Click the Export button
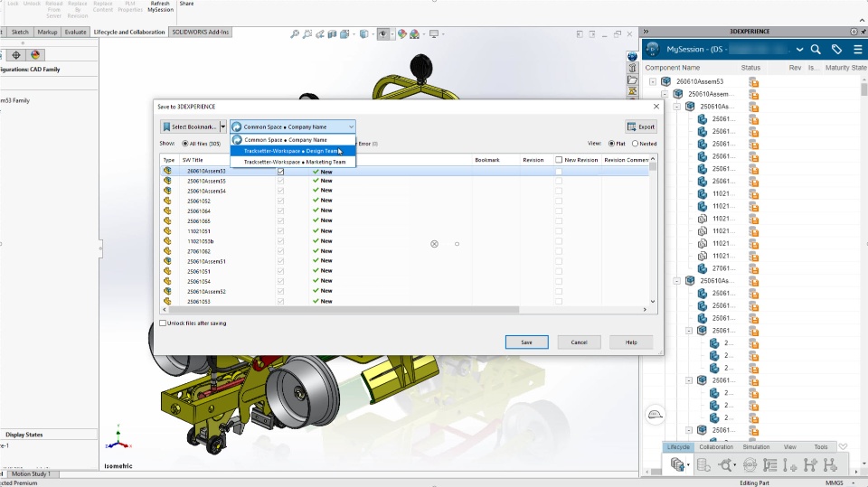Image resolution: width=868 pixels, height=487 pixels. tap(641, 126)
